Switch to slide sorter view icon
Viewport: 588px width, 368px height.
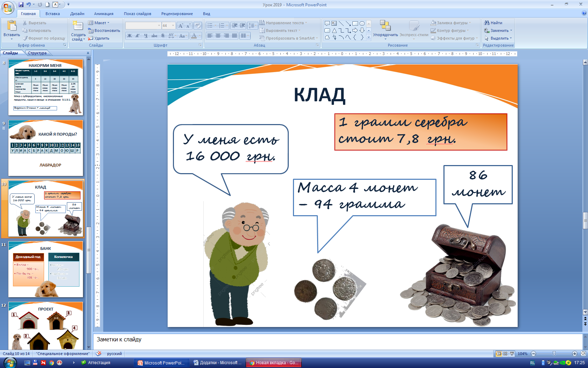pyautogui.click(x=505, y=354)
